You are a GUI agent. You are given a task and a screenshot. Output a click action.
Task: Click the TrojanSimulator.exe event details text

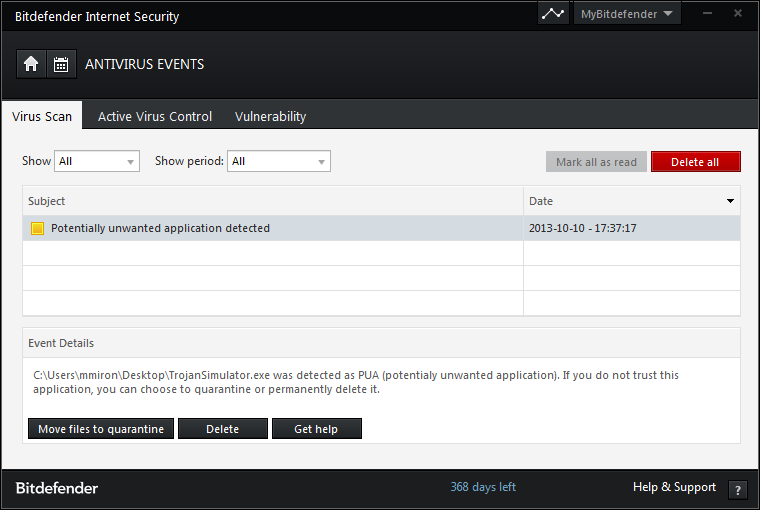[x=356, y=382]
